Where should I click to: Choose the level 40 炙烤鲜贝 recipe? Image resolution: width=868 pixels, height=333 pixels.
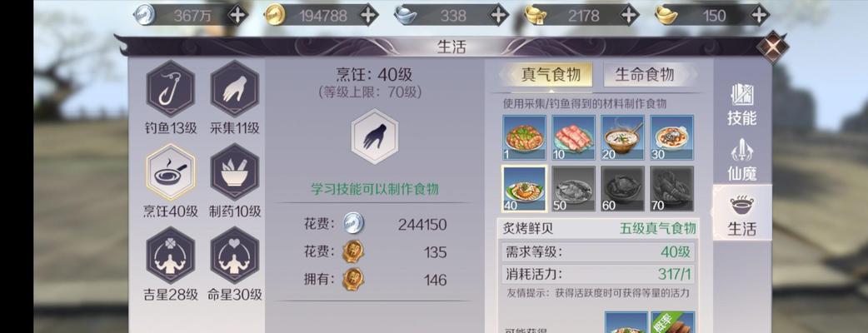point(524,189)
